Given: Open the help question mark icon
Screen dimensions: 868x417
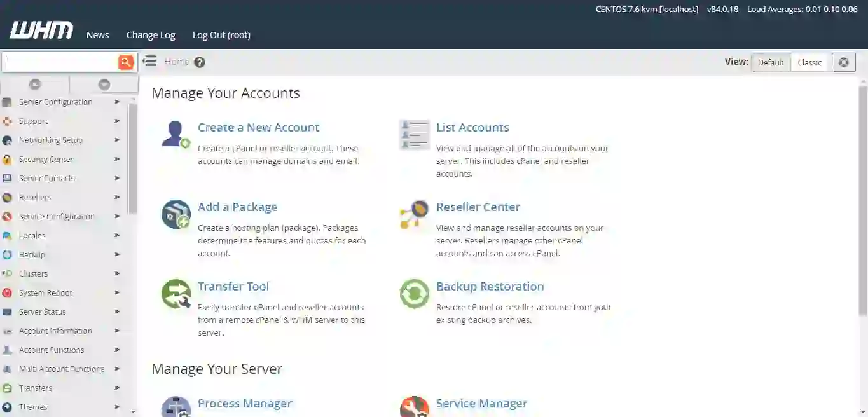Looking at the screenshot, I should (x=200, y=62).
